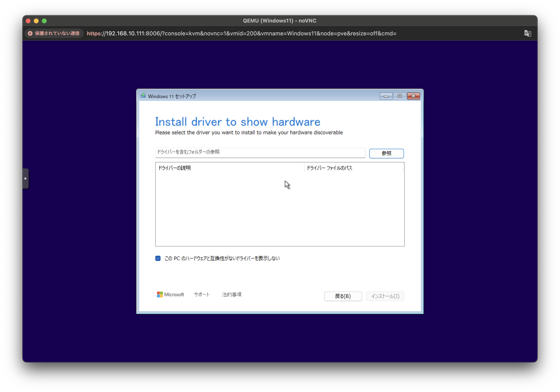Click the URL in the address bar
The height and width of the screenshot is (392, 560).
[x=241, y=33]
